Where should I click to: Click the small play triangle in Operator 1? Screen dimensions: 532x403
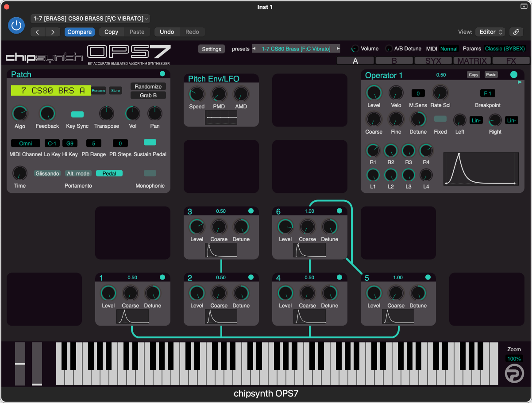pos(520,82)
